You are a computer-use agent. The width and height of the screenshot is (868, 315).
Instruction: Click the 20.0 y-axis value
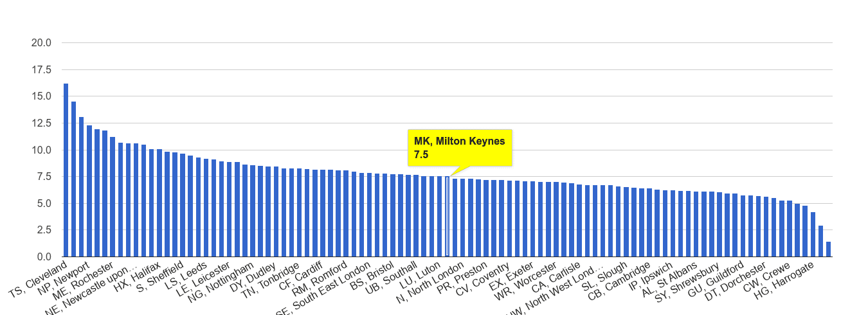[x=41, y=43]
